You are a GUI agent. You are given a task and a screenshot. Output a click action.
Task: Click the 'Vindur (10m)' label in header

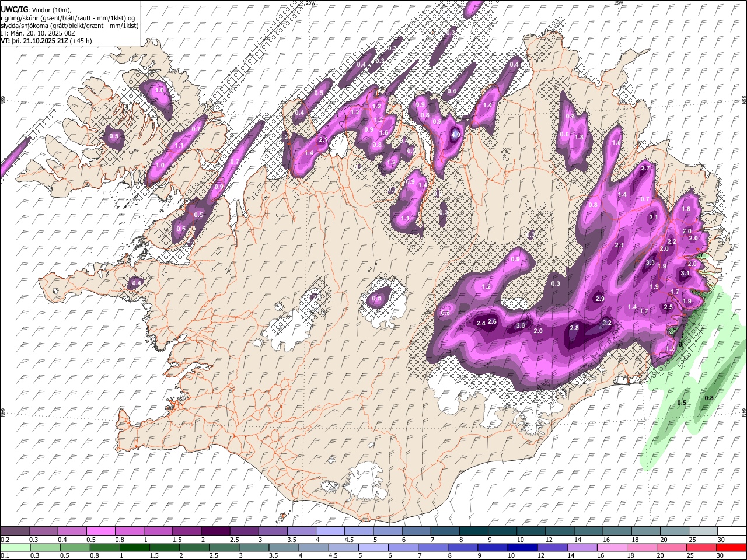point(50,10)
